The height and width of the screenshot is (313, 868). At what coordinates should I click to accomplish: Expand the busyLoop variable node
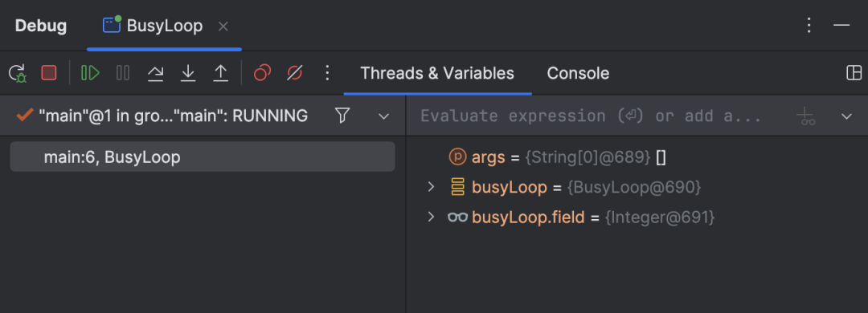[432, 187]
